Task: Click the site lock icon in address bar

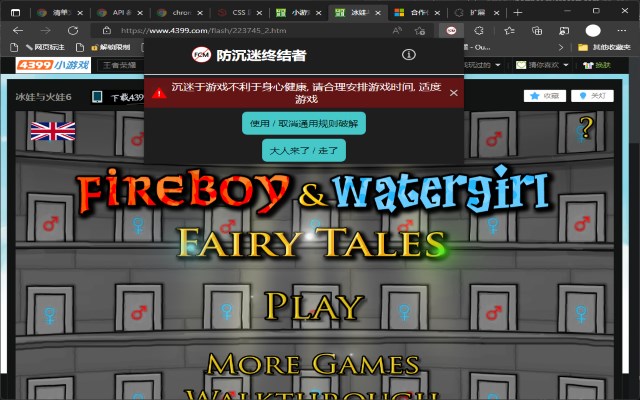Action: [107, 31]
